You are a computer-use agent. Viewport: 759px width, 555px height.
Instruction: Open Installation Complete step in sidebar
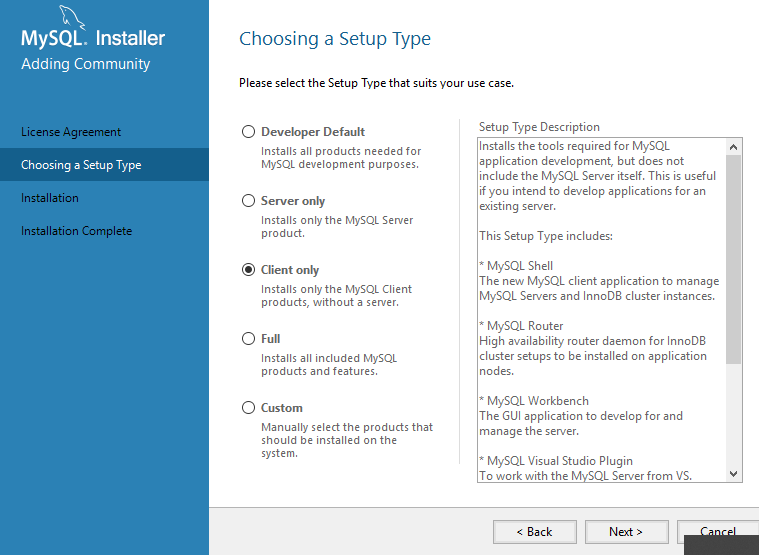[76, 231]
